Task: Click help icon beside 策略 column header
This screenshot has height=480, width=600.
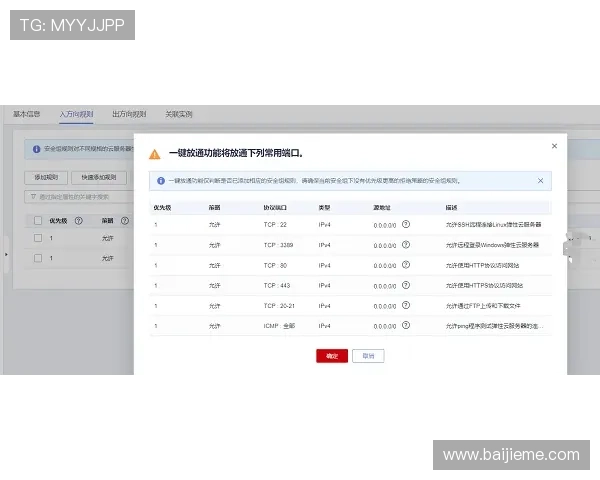Action: pyautogui.click(x=125, y=220)
